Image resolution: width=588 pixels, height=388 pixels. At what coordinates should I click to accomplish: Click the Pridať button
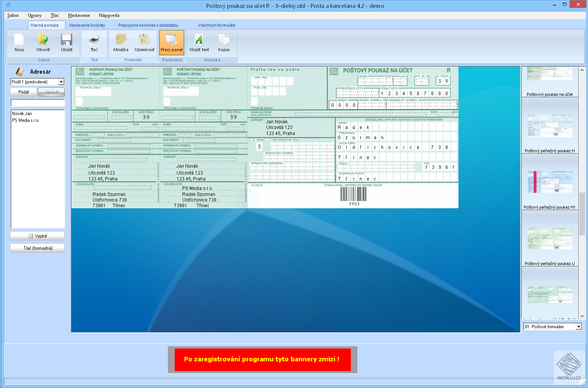24,92
